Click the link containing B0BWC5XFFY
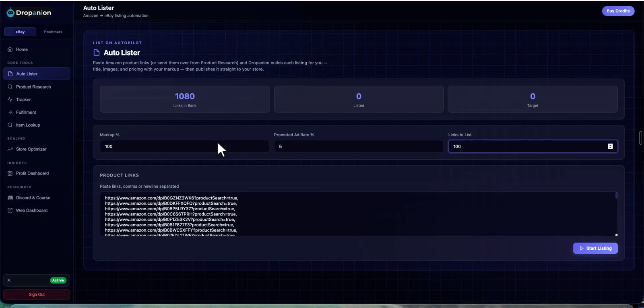Screen dimensions: 644x308 [171, 230]
